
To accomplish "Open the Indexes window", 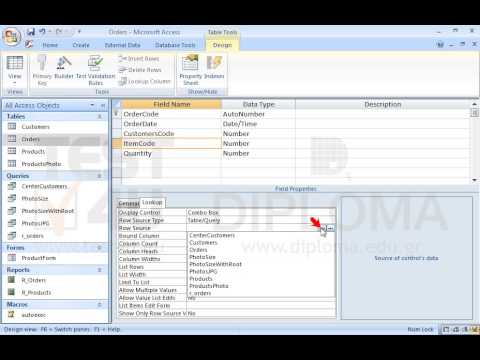I will pyautogui.click(x=214, y=68).
